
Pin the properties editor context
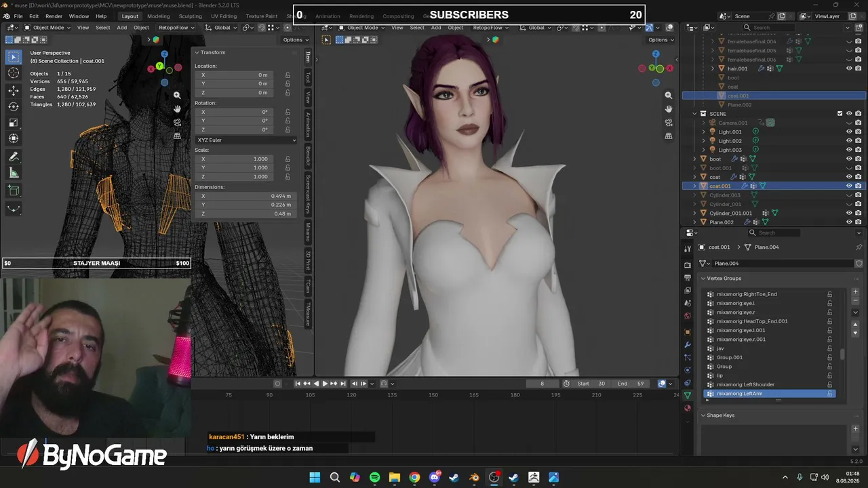859,247
